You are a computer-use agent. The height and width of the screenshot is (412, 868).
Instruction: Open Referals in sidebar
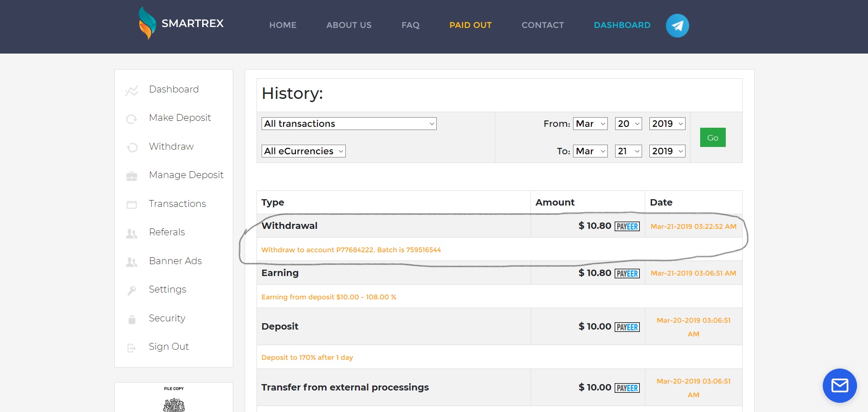click(167, 232)
